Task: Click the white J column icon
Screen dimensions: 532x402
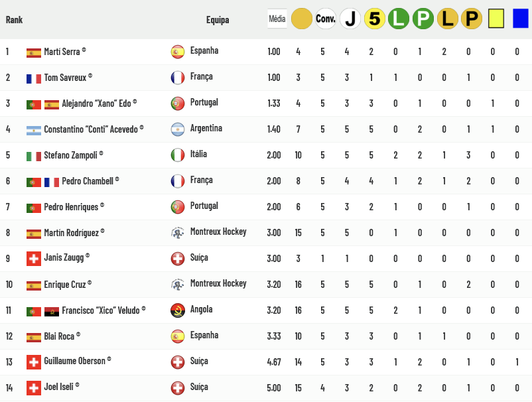Action: 350,19
